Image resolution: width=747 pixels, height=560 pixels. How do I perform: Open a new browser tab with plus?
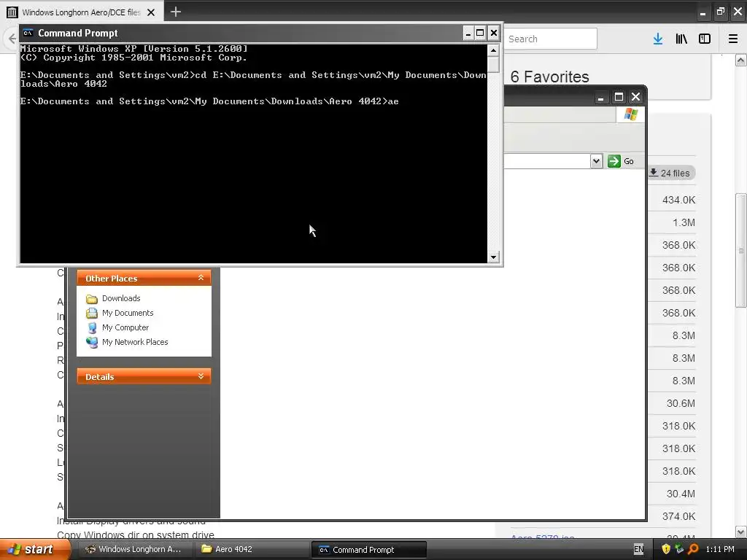(x=176, y=12)
